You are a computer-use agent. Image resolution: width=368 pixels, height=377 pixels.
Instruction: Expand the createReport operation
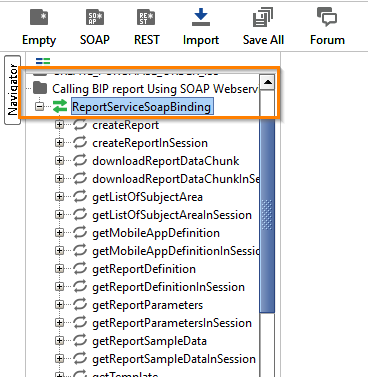(x=59, y=125)
